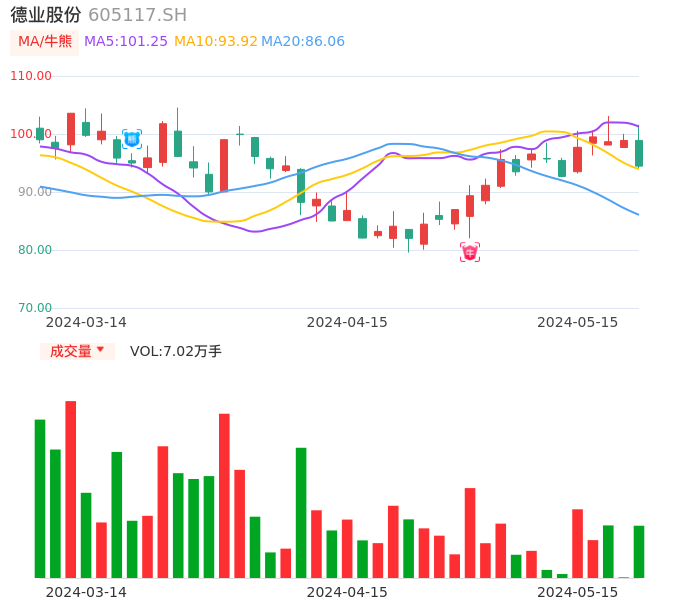Click the VOL:7.02万手 volume readout

[x=176, y=351]
